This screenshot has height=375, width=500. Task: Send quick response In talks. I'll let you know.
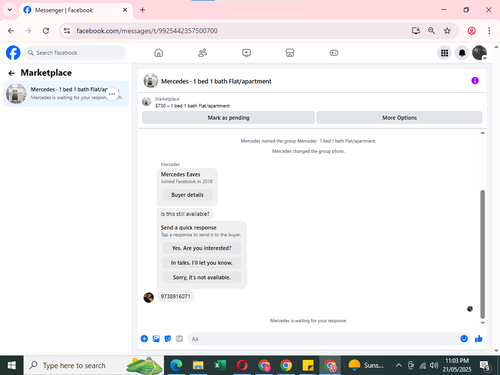202,263
